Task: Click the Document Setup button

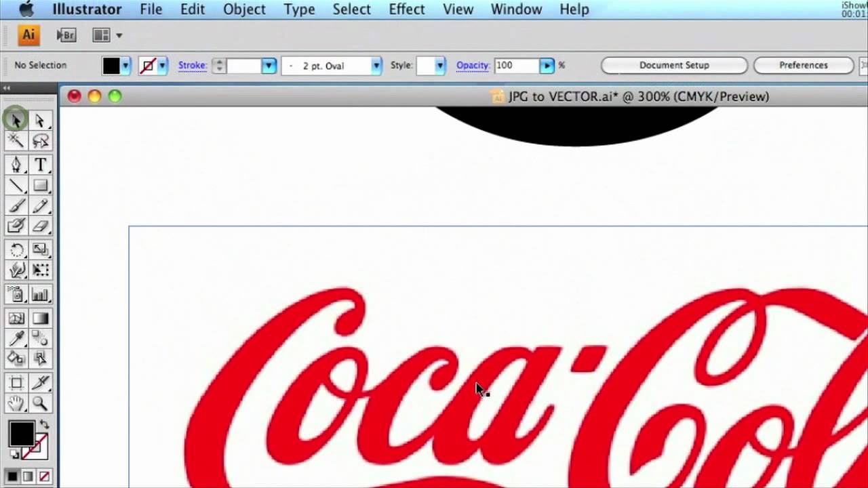Action: pyautogui.click(x=674, y=65)
